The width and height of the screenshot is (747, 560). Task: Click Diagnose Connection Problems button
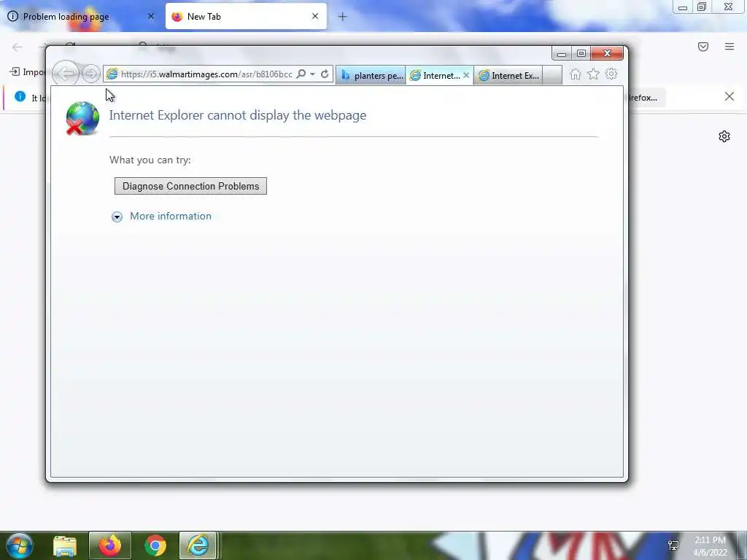[x=190, y=186]
